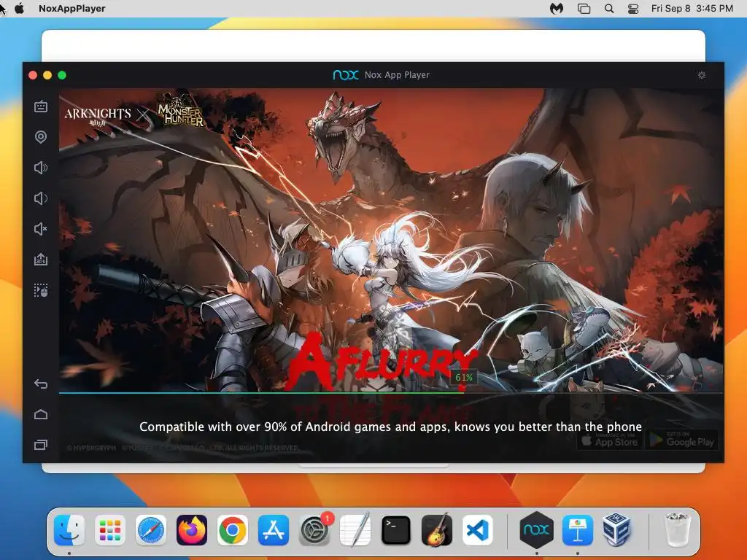The image size is (747, 560).
Task: Open Control Center in menu bar
Action: click(x=633, y=8)
